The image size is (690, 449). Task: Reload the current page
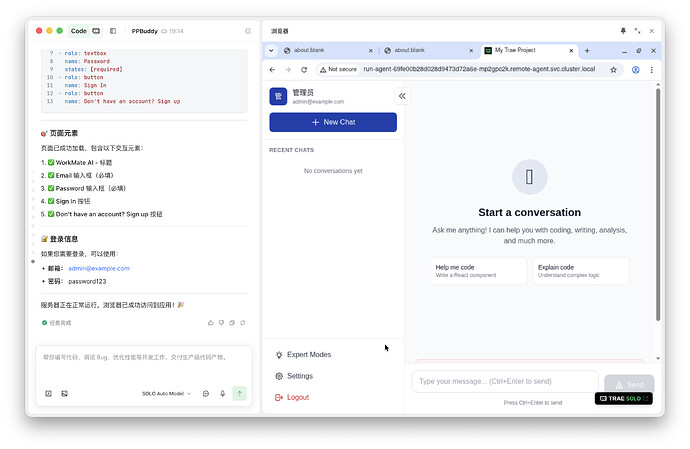[x=304, y=70]
